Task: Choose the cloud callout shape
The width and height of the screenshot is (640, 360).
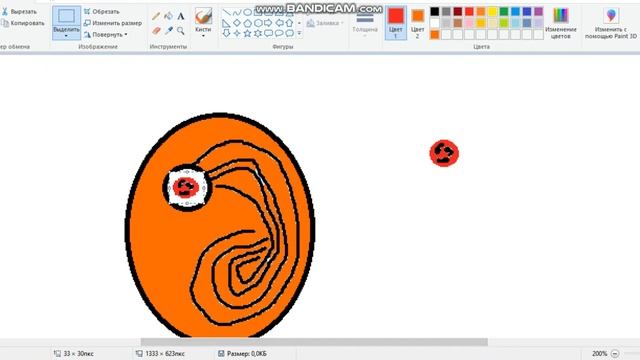Action: coord(289,33)
